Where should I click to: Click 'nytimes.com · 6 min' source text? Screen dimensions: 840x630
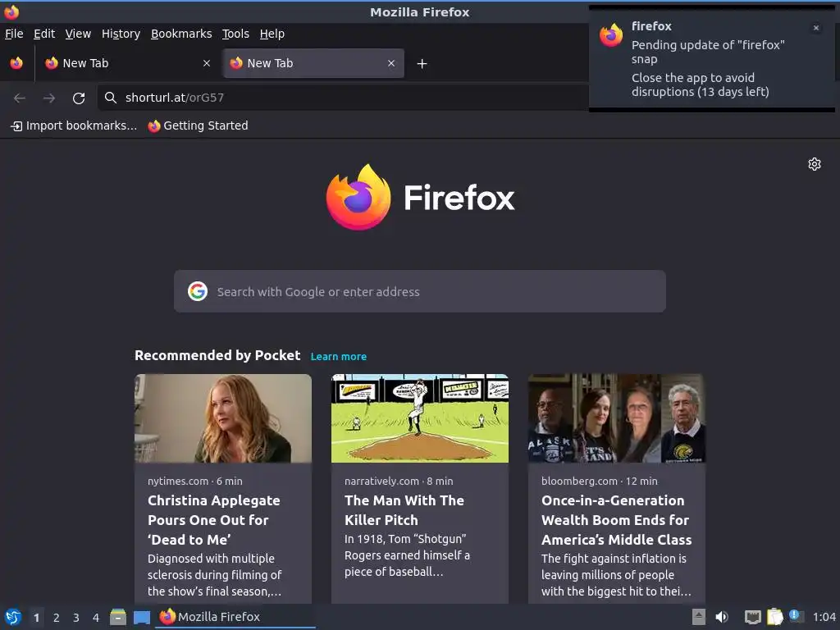click(x=195, y=481)
